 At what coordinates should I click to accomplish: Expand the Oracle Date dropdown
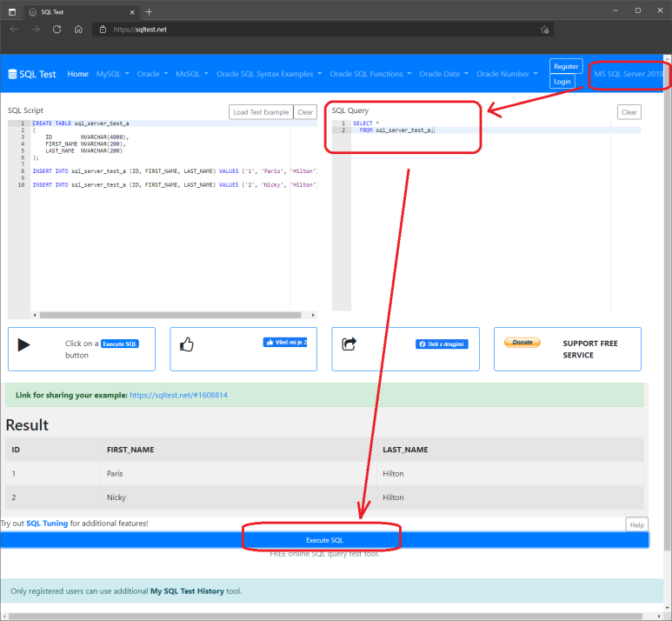click(x=444, y=74)
